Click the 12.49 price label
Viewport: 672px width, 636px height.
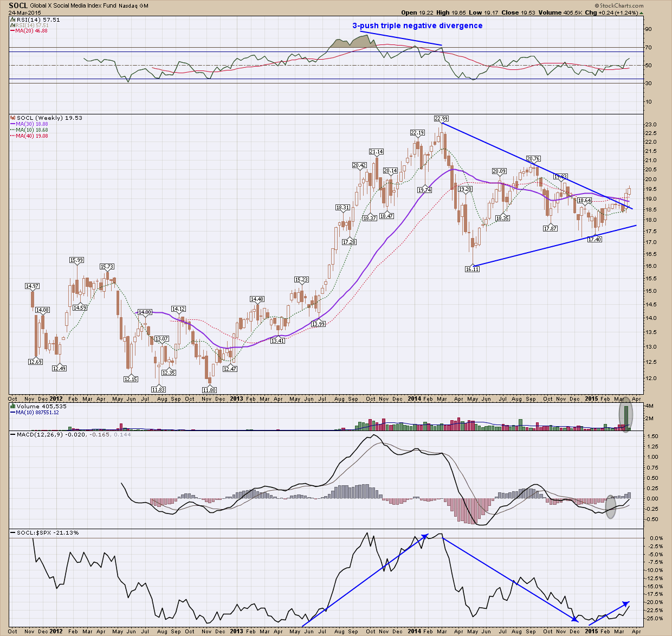tap(59, 368)
